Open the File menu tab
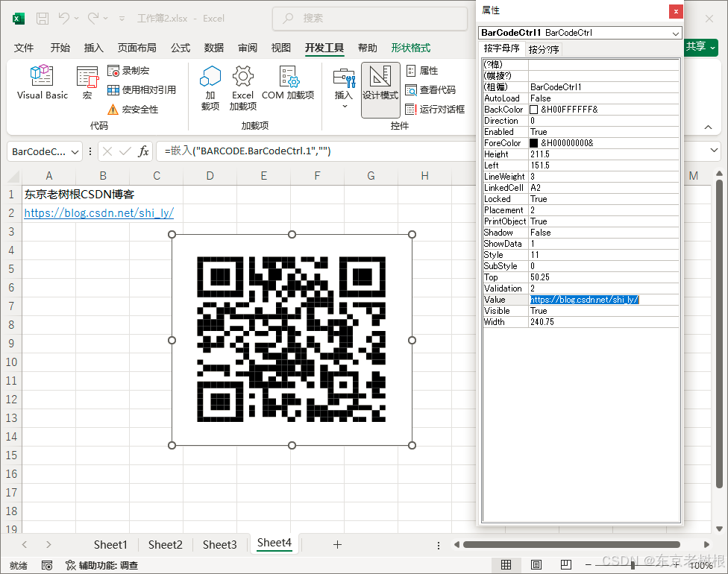The height and width of the screenshot is (574, 728). [24, 48]
